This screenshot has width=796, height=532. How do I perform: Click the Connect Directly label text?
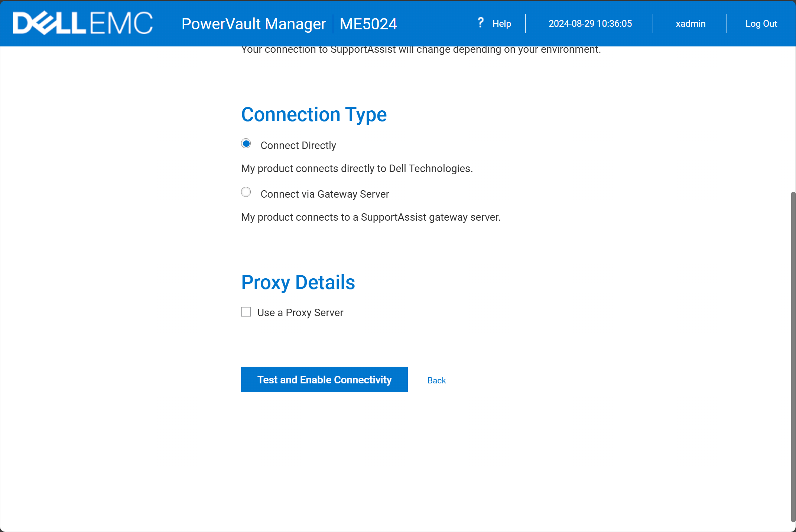click(298, 145)
